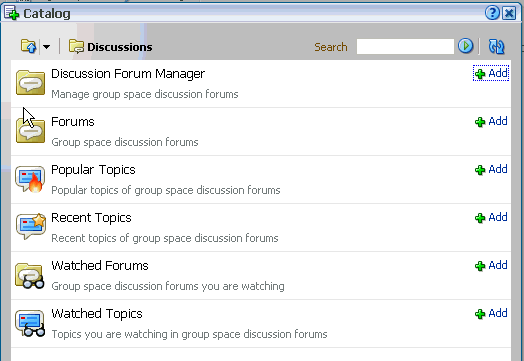Click description 'Popular topics of group space discussion forums'
This screenshot has height=361, width=524.
point(166,191)
